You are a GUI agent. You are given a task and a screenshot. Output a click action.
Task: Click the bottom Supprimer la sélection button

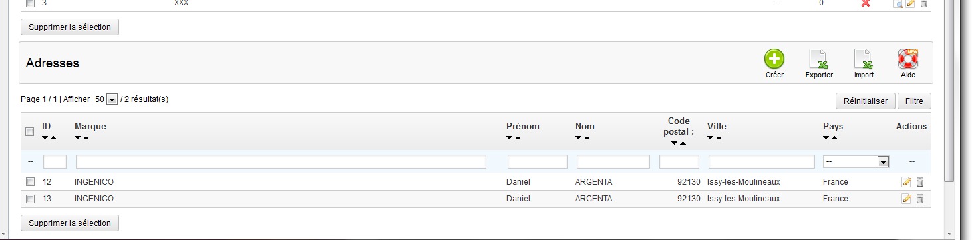pos(70,223)
